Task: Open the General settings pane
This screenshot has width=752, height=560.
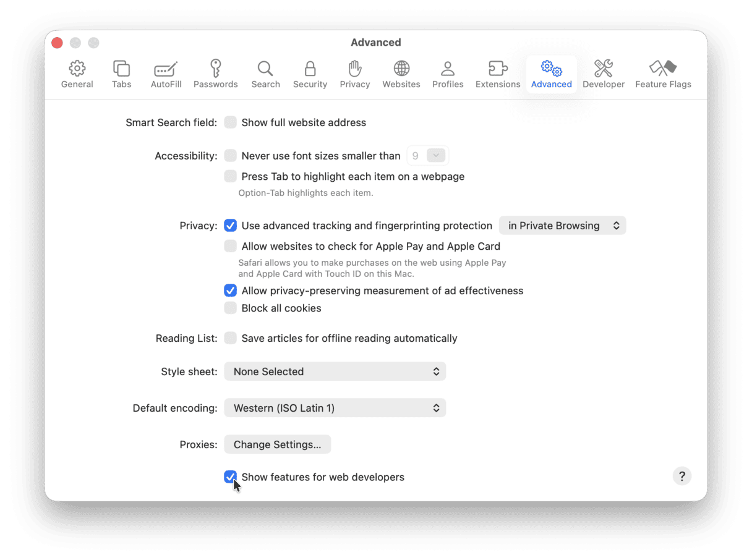Action: (77, 74)
